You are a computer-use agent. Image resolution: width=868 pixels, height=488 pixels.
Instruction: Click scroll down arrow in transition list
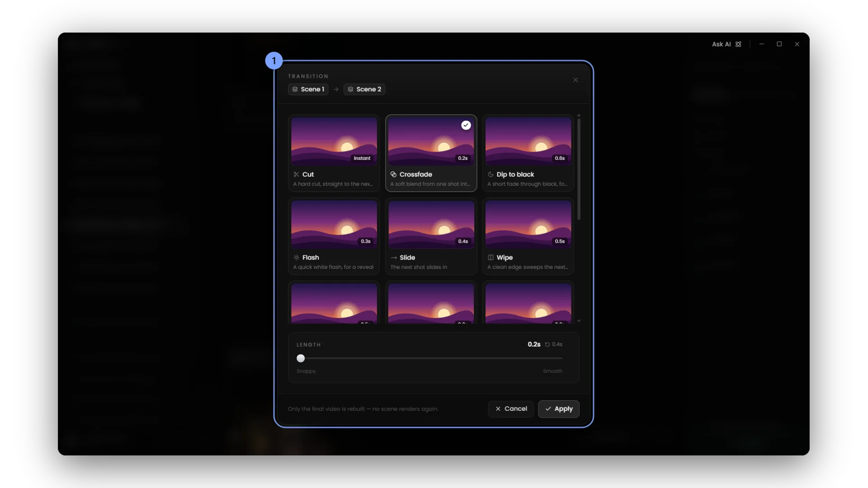(x=579, y=321)
